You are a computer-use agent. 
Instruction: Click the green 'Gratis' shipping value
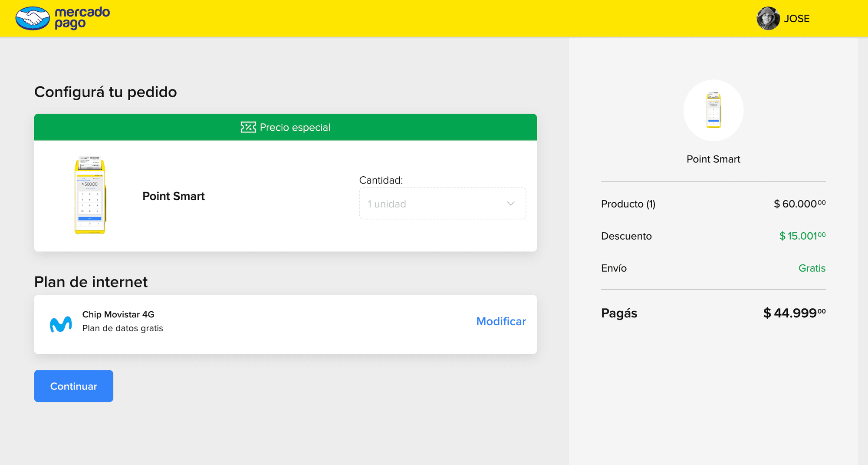[812, 268]
